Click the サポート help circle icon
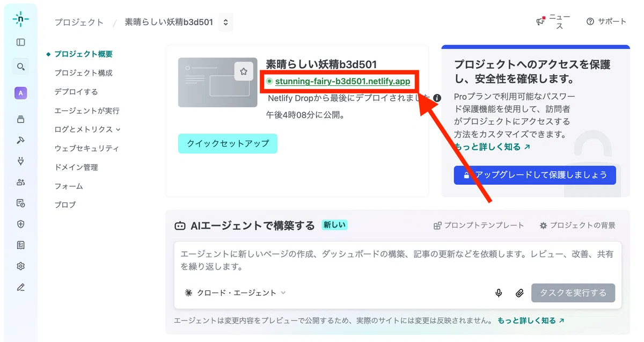Viewport: 644px width, 342px height. click(590, 21)
